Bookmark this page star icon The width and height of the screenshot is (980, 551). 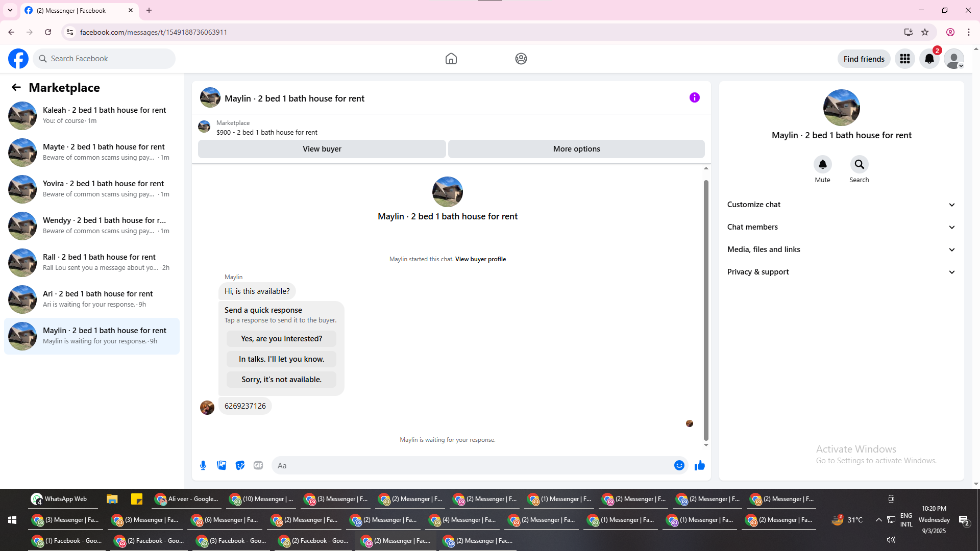coord(925,32)
